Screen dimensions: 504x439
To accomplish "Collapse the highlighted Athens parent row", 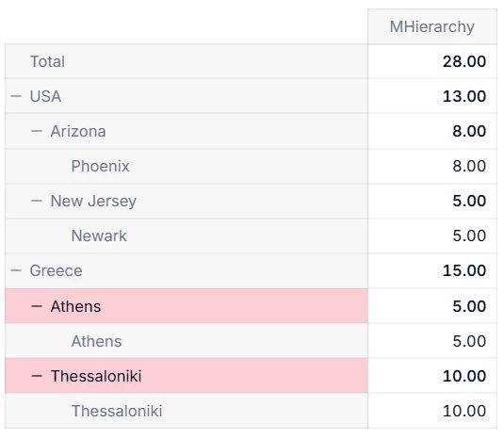I will click(37, 306).
